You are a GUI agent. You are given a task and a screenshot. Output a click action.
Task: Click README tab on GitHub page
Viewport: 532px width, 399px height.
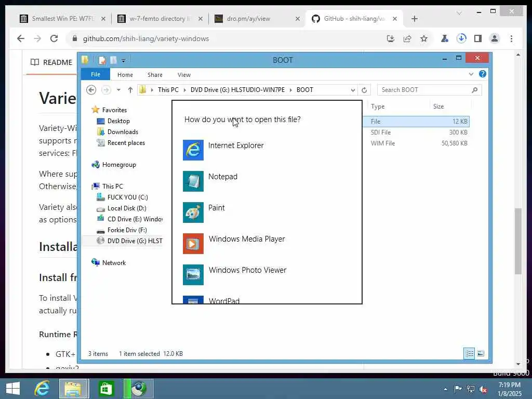click(51, 62)
